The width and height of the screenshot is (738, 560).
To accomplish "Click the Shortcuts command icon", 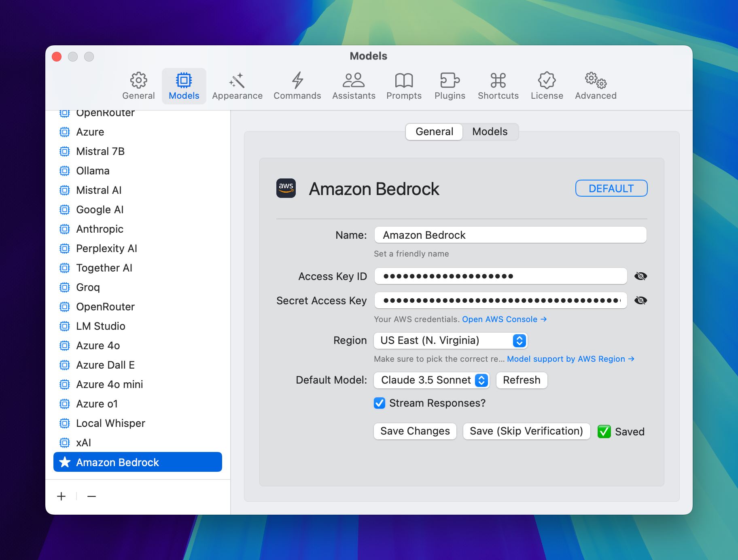I will pyautogui.click(x=498, y=80).
